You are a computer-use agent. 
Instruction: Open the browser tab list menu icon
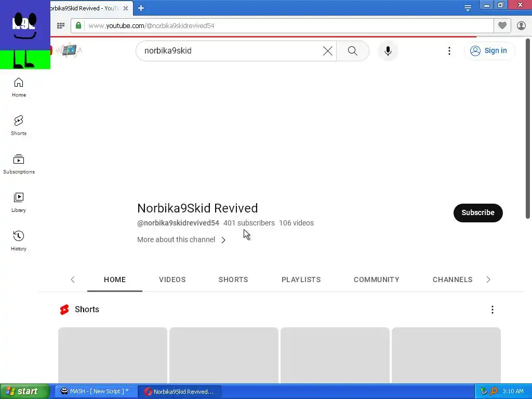click(x=468, y=8)
